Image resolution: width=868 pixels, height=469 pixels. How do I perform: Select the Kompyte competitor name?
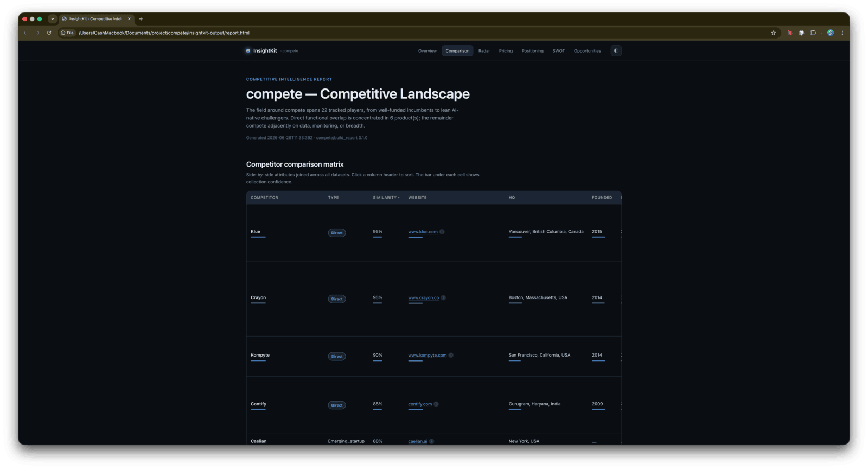[x=260, y=356]
